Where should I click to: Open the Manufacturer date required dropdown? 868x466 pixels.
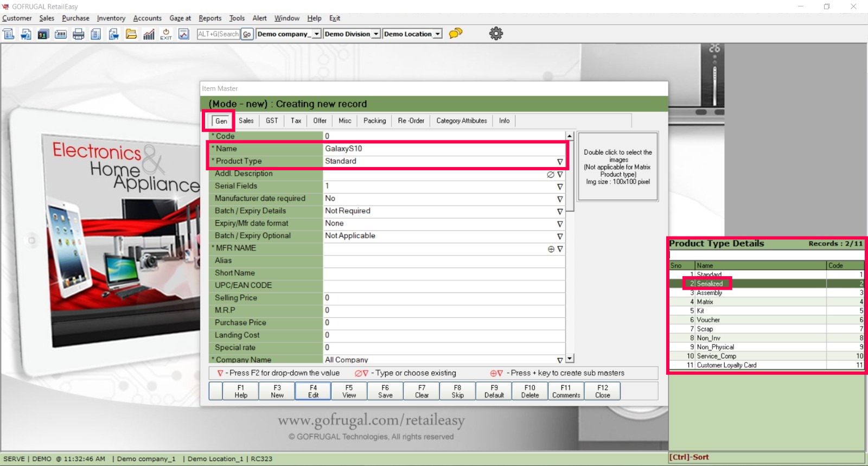[x=560, y=199]
